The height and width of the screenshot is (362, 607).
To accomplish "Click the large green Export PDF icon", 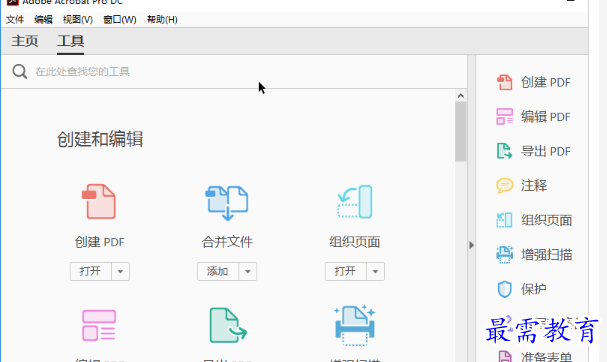I will 228,325.
